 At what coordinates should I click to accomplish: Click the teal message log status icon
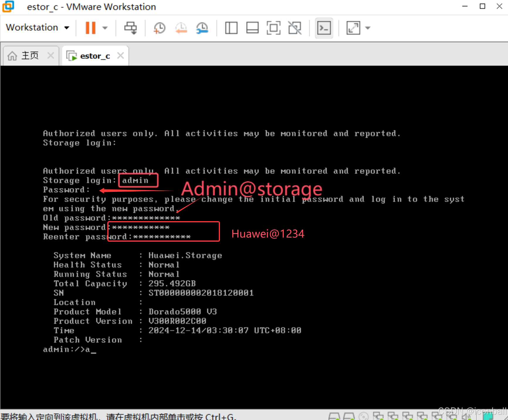[488, 416]
